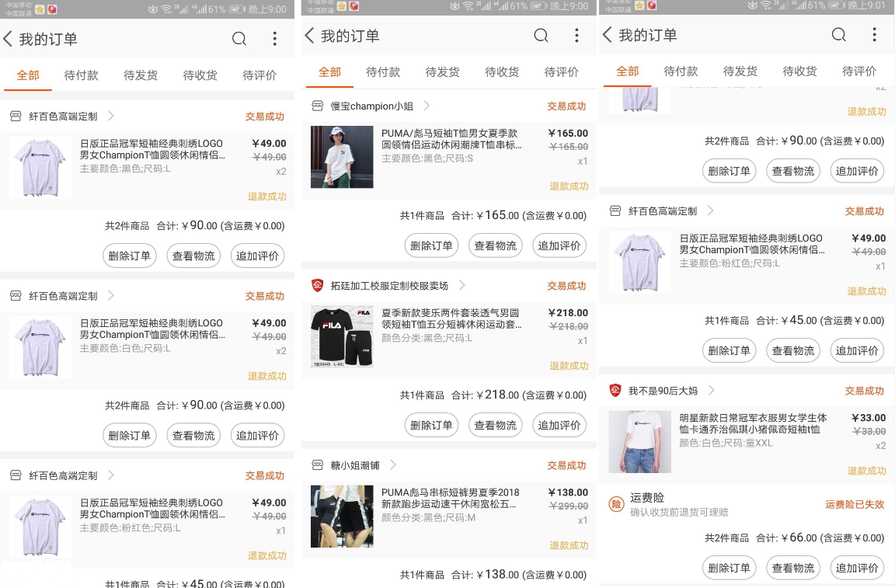Open the FILA two-piece set product thumbnail

pos(342,336)
